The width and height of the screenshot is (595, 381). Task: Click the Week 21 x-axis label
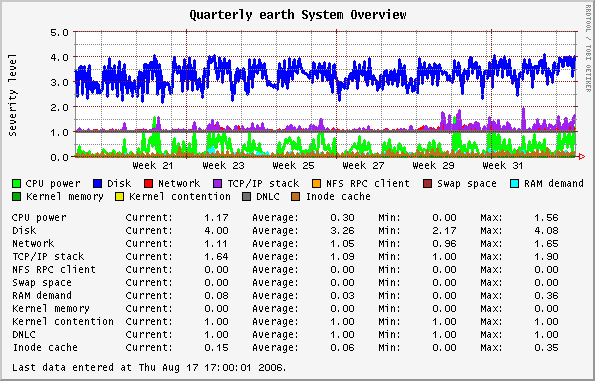153,166
